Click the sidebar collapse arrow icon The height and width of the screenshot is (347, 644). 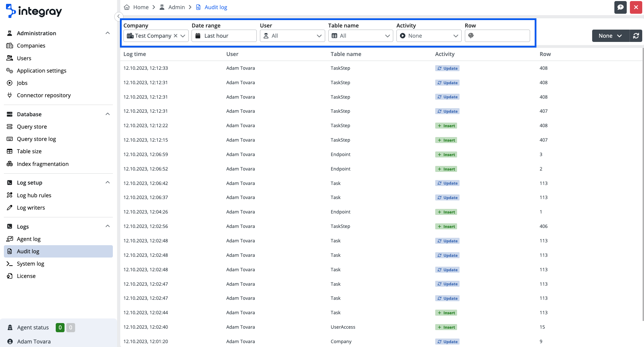pos(119,17)
